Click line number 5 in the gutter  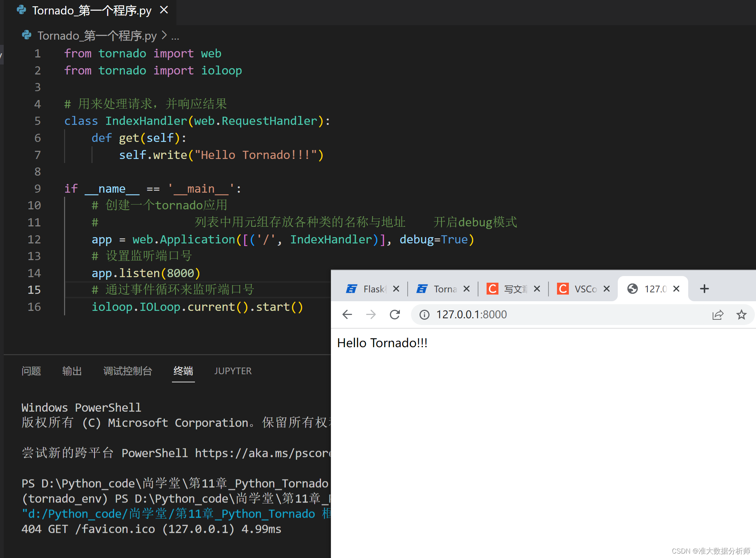[x=37, y=121]
